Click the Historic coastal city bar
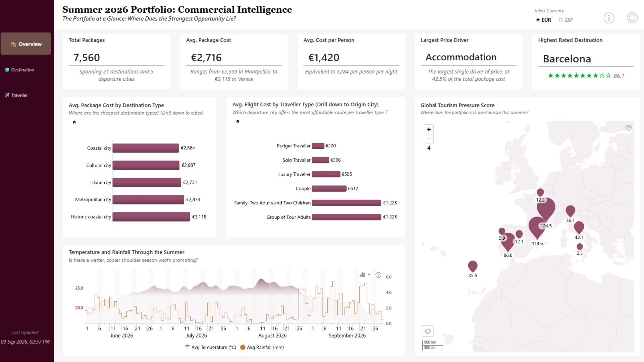This screenshot has height=362, width=644. click(151, 217)
